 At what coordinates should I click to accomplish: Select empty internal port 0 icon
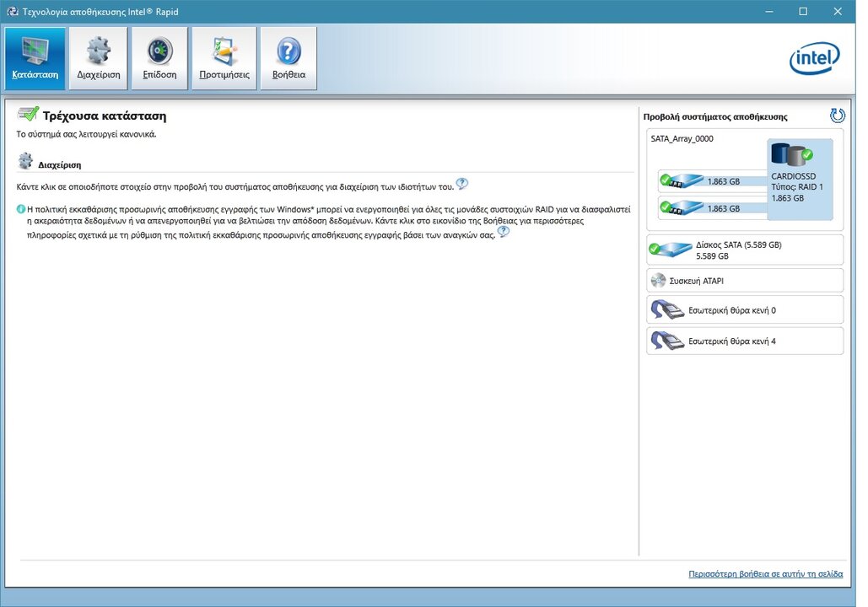pos(668,310)
